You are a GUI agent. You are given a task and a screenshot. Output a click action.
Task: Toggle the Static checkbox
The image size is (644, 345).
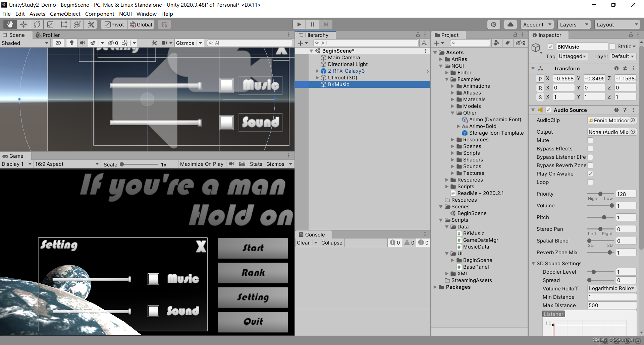pyautogui.click(x=613, y=47)
